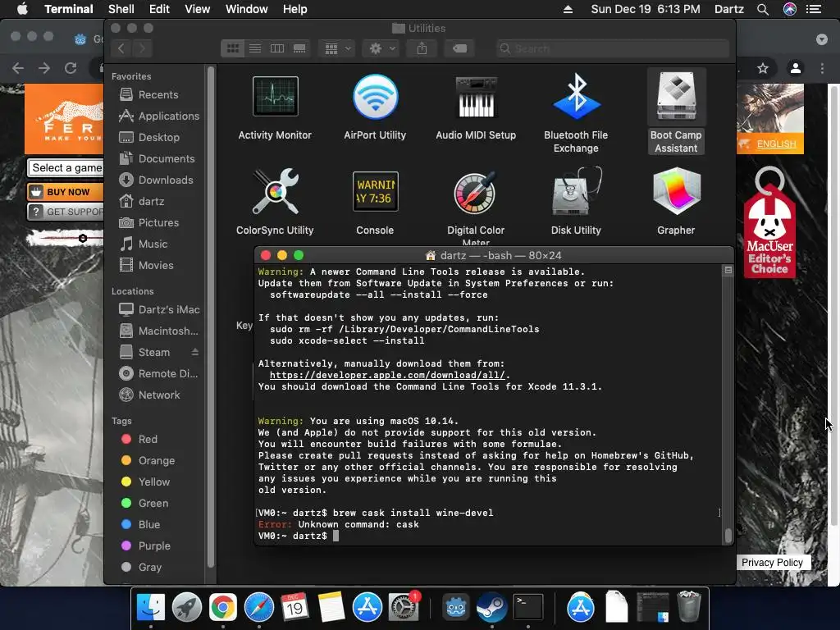840x630 pixels.
Task: Reload the page in Chrome
Action: pos(71,68)
